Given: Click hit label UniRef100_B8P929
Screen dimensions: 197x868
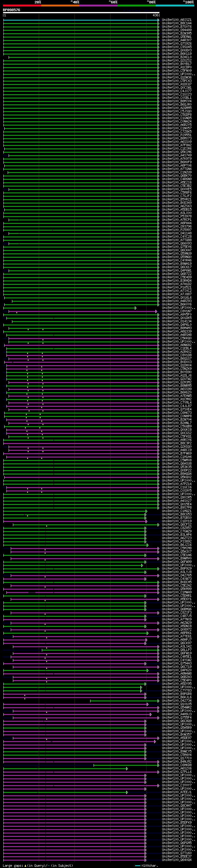Looking at the screenshot, I should pos(176,569).
